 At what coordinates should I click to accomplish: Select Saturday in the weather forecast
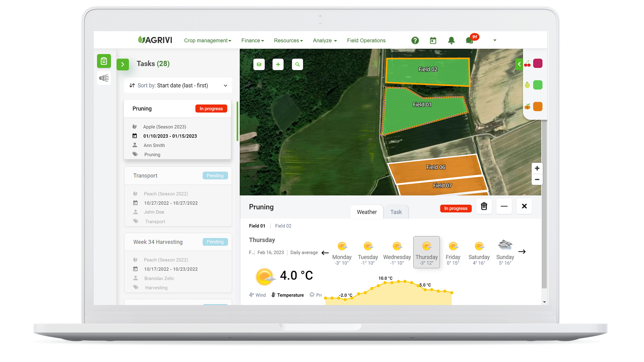479,252
